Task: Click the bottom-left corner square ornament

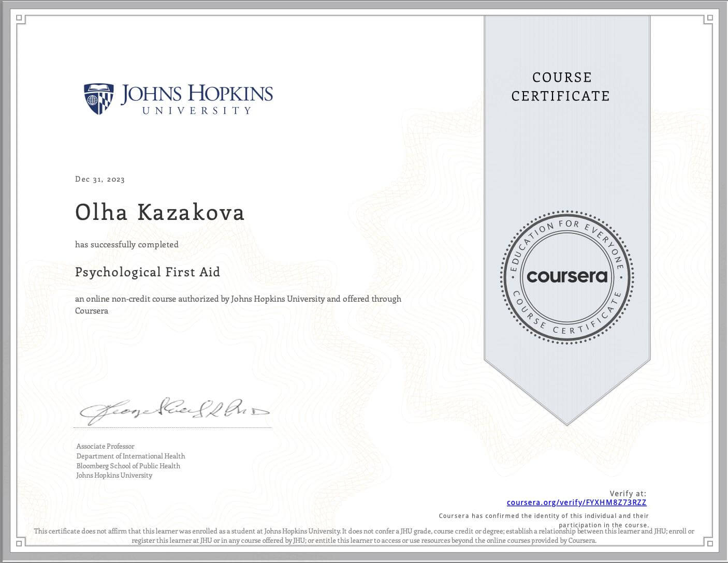Action: 19,543
